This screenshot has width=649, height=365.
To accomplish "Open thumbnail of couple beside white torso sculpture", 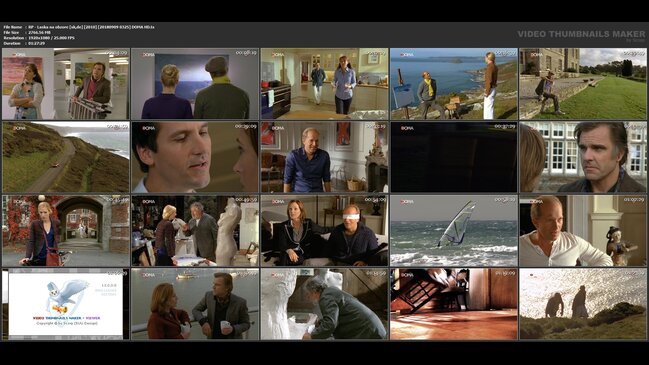I will click(x=195, y=231).
